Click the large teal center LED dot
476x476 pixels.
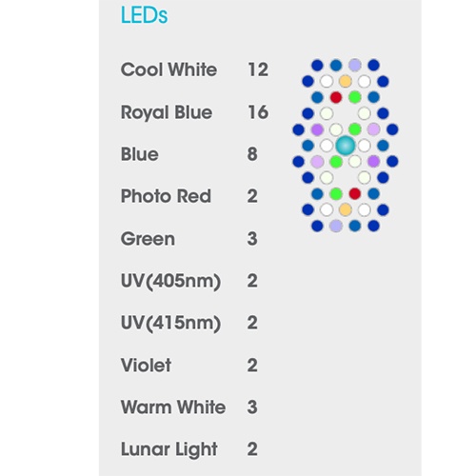(346, 146)
